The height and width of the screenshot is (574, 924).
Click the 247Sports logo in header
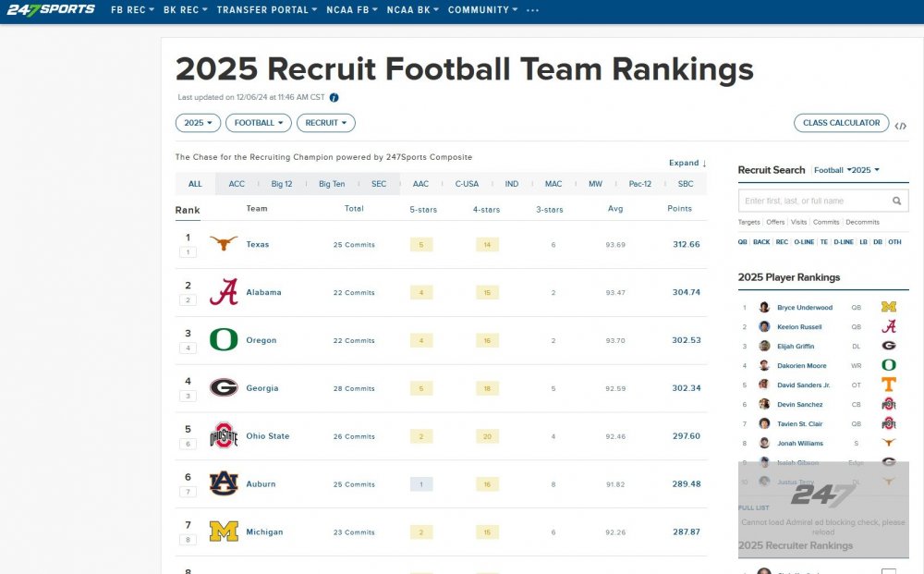point(50,10)
